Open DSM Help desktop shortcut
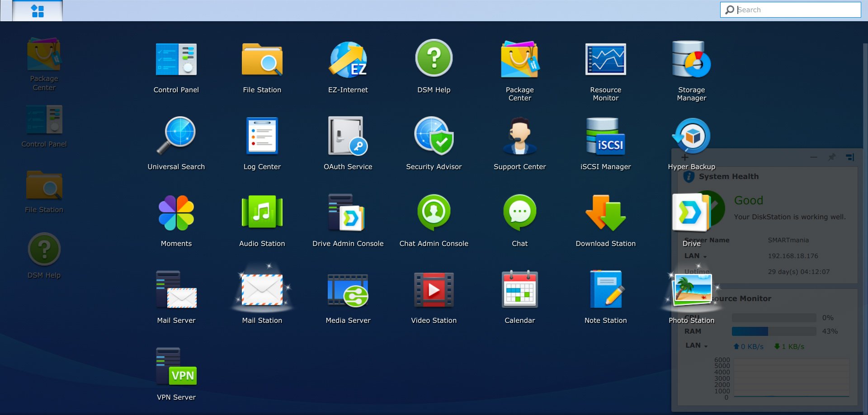The width and height of the screenshot is (868, 415). (44, 249)
